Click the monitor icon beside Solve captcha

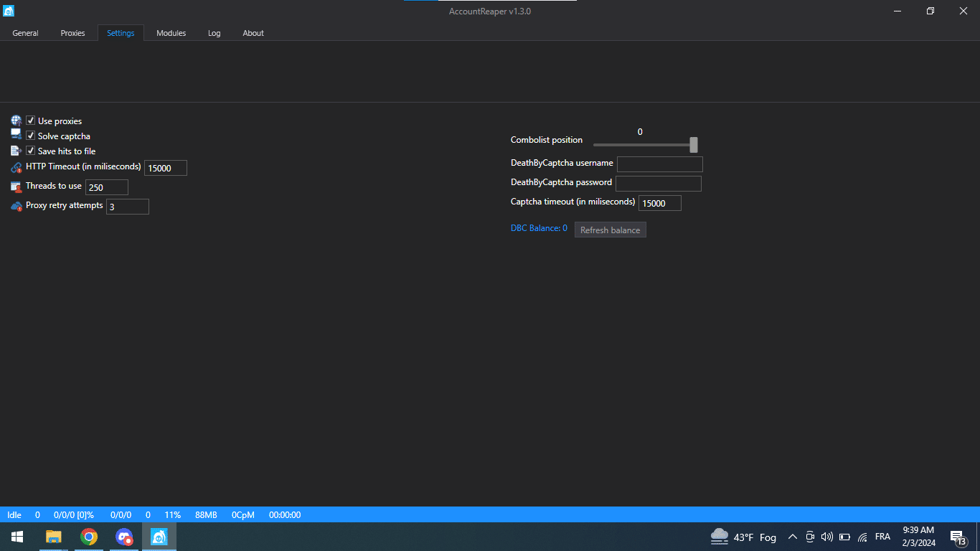17,135
